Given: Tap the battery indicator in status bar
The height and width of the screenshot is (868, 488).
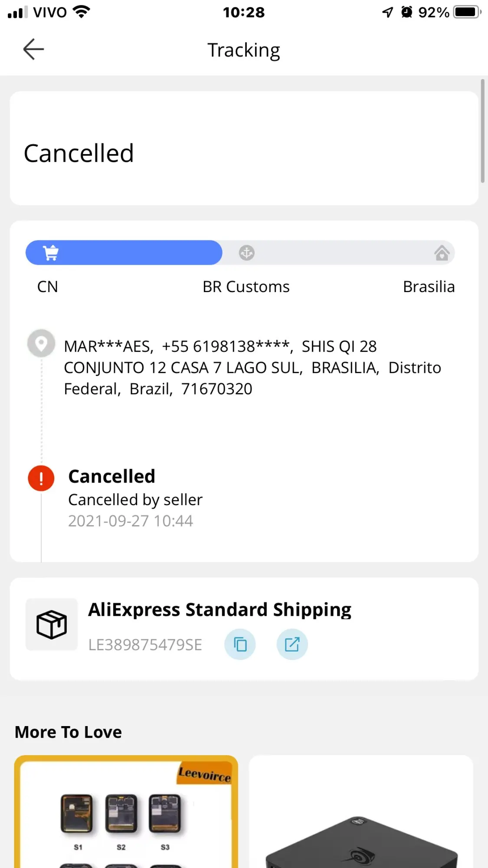Looking at the screenshot, I should coord(467,12).
